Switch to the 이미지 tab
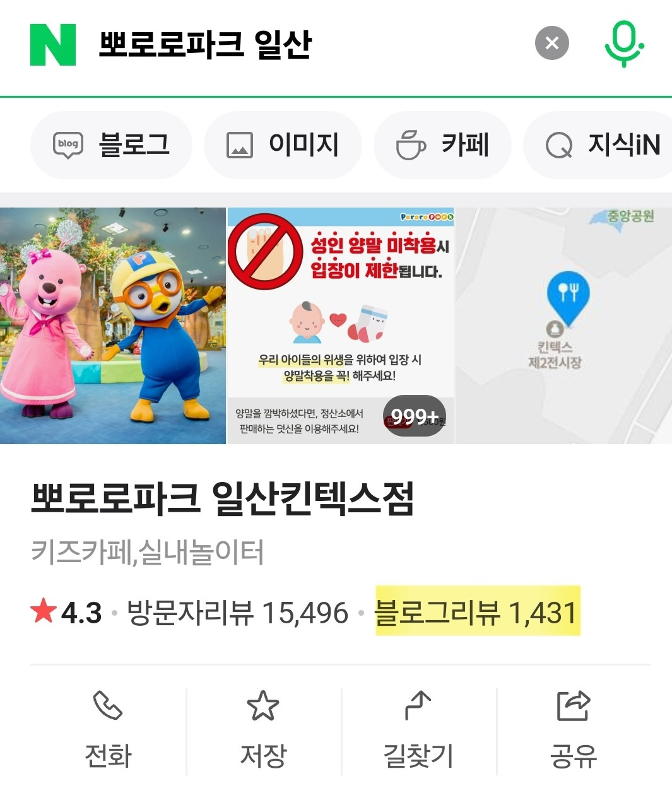The height and width of the screenshot is (793, 672). pyautogui.click(x=283, y=145)
